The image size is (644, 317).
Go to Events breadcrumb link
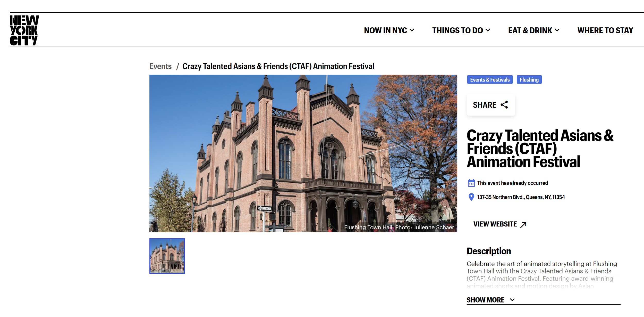click(x=160, y=66)
